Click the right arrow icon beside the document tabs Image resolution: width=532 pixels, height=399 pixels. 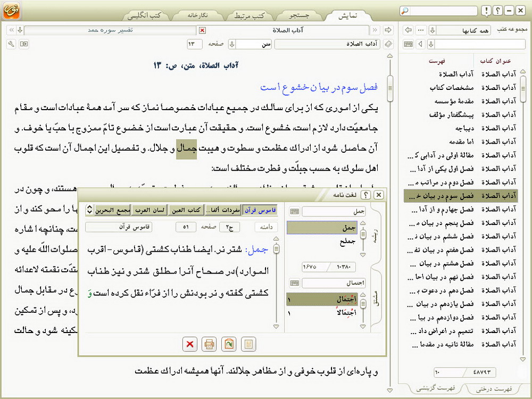[388, 30]
